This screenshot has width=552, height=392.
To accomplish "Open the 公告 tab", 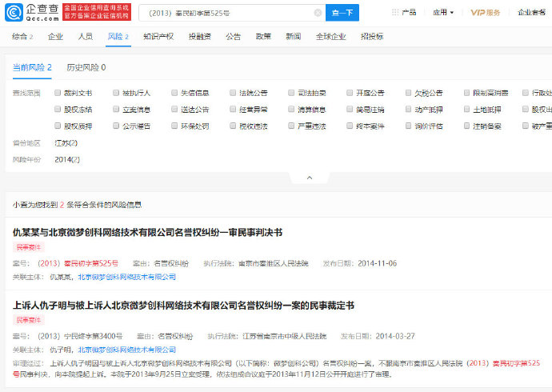I will click(233, 37).
